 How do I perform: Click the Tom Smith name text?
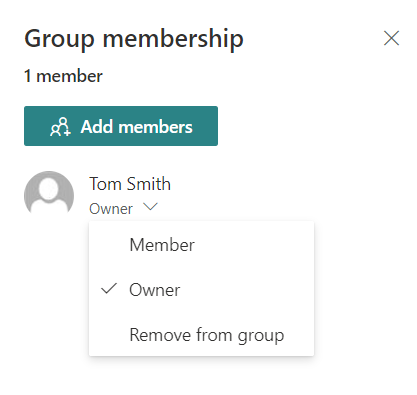pos(130,184)
